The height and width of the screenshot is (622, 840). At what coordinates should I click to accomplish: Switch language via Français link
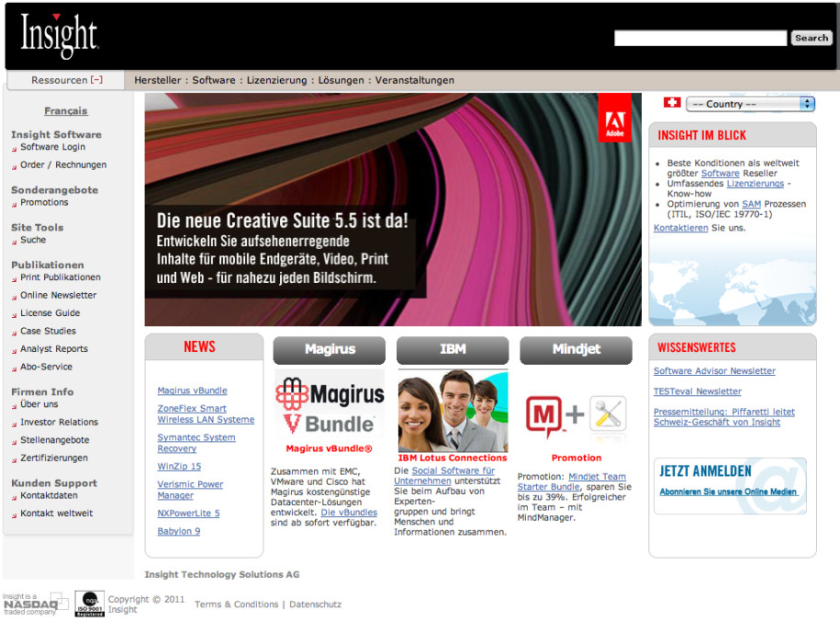pyautogui.click(x=66, y=110)
